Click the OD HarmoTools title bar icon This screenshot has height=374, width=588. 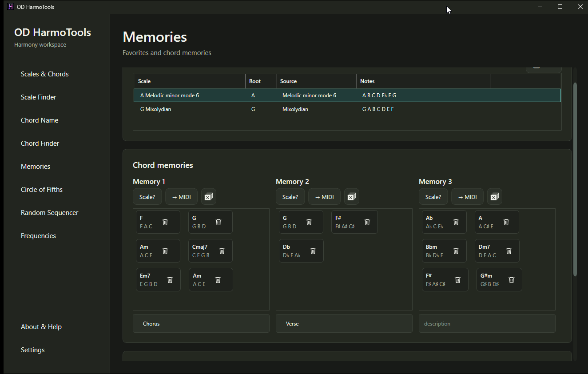coord(11,7)
